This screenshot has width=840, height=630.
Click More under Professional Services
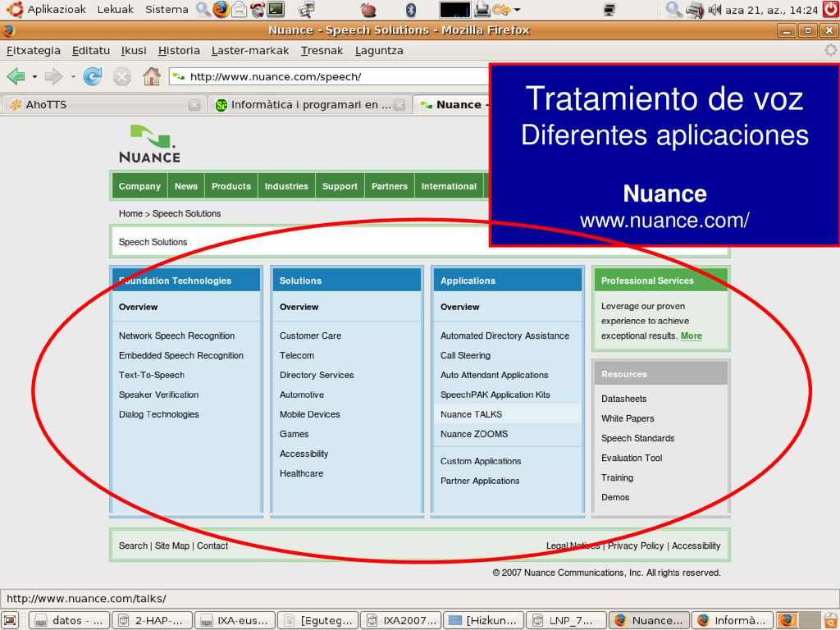(x=691, y=336)
